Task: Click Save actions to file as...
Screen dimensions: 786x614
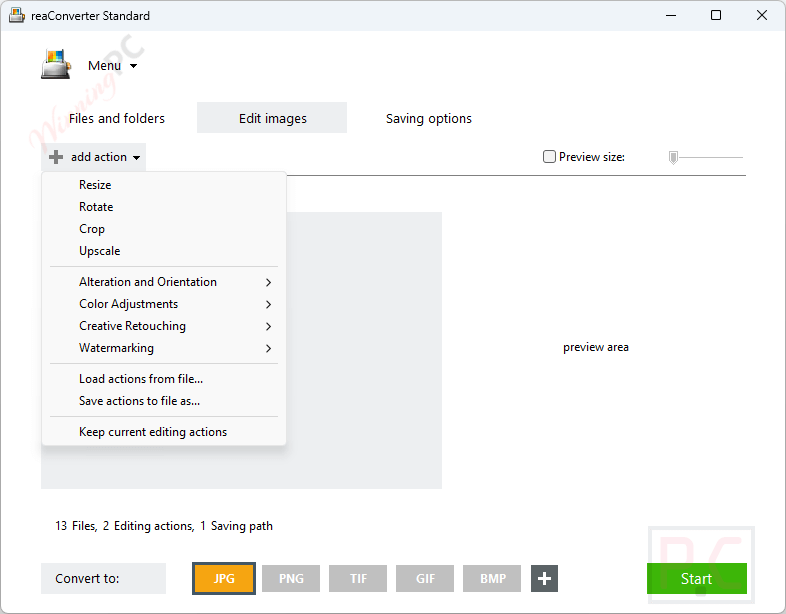Action: [x=164, y=401]
